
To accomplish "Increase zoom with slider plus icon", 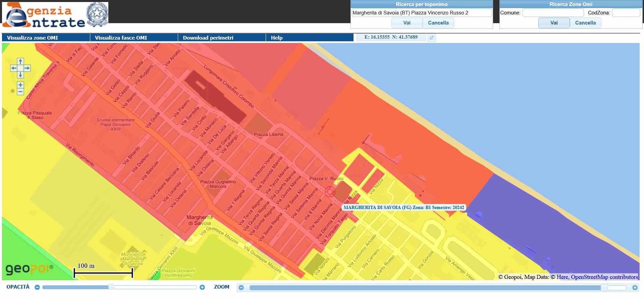I will point(635,288).
